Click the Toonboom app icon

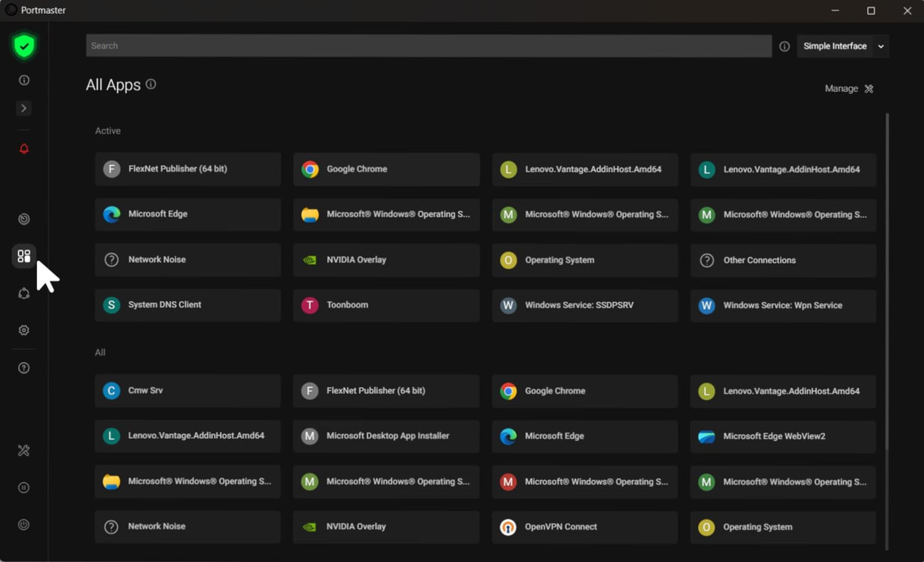310,305
